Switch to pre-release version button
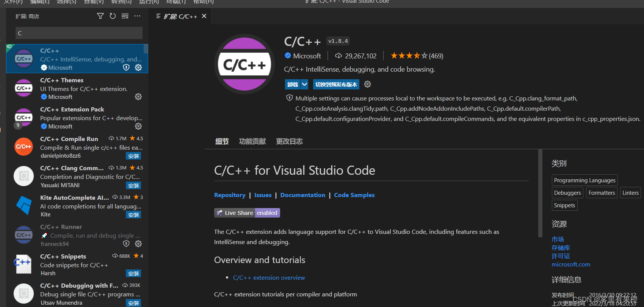644x307 pixels. [336, 84]
